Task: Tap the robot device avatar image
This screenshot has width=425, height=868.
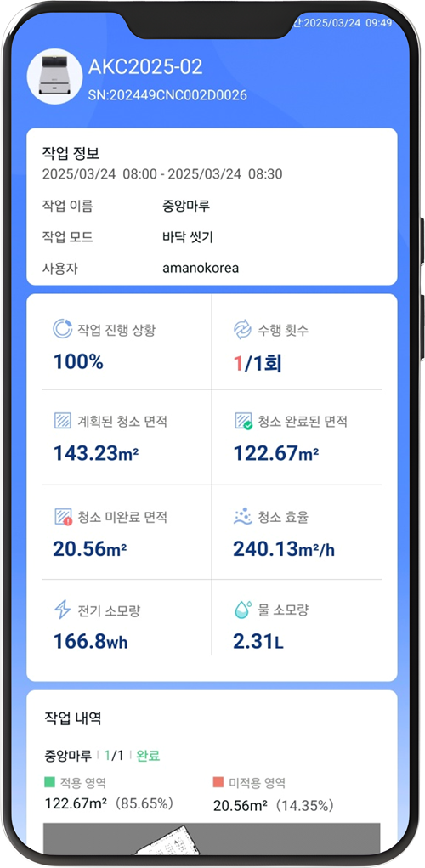Action: [54, 77]
